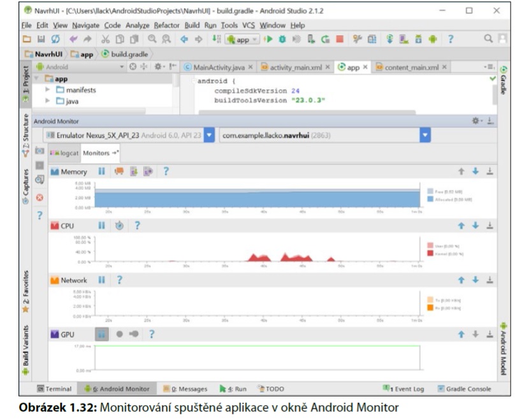This screenshot has width=515, height=420.
Task: Click the Android Monitor screenshot camera icon
Action: [40, 150]
